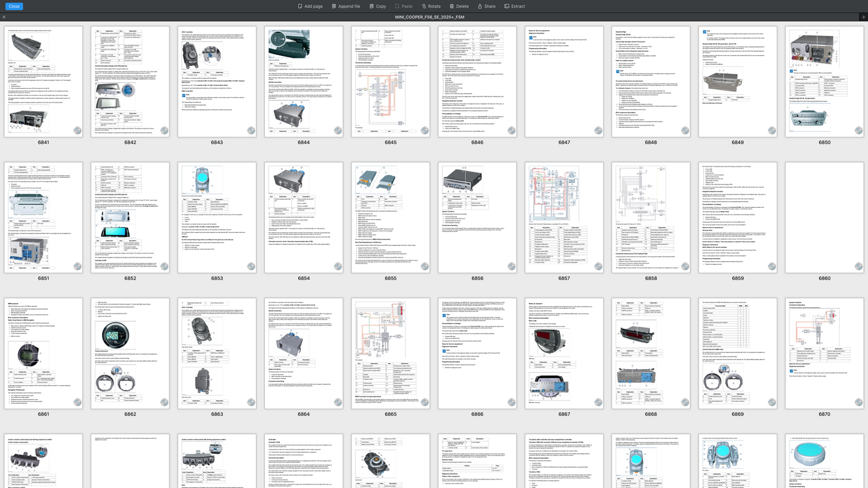Click the page number label 6861

(x=43, y=415)
